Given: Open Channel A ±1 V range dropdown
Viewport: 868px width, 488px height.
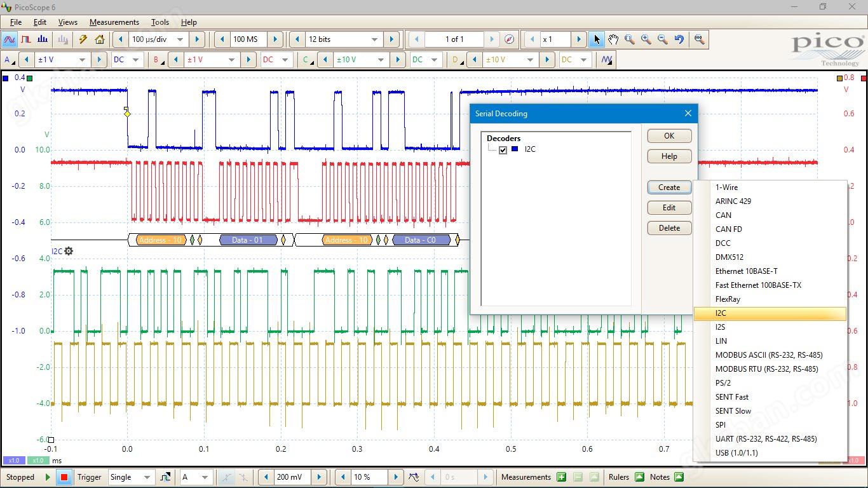Looking at the screenshot, I should pyautogui.click(x=82, y=60).
